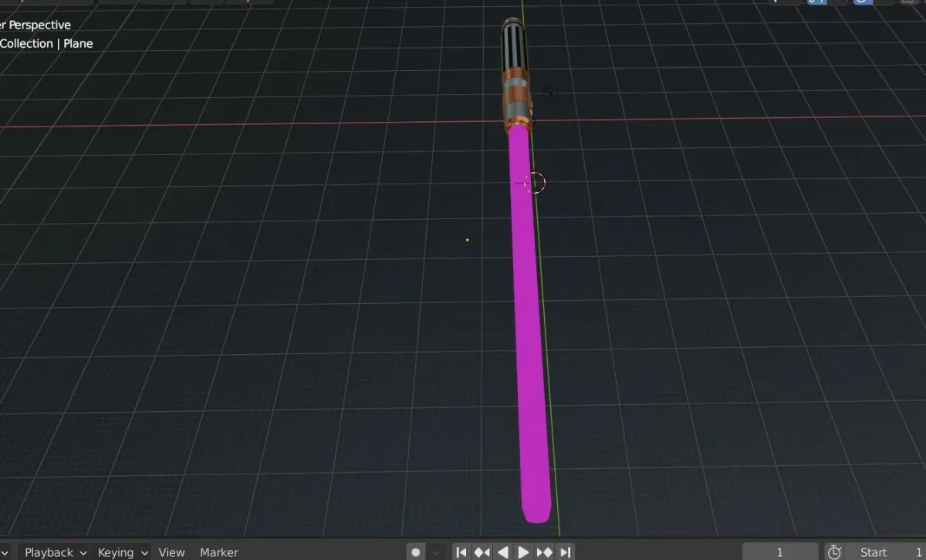This screenshot has height=560, width=926.
Task: Jump to previous keyframe
Action: [482, 552]
